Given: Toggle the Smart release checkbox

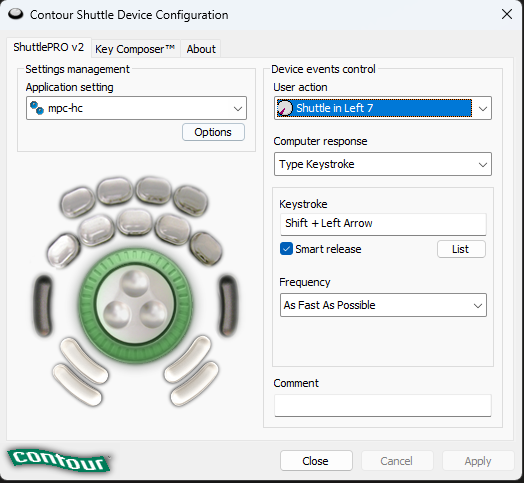Looking at the screenshot, I should tap(286, 249).
